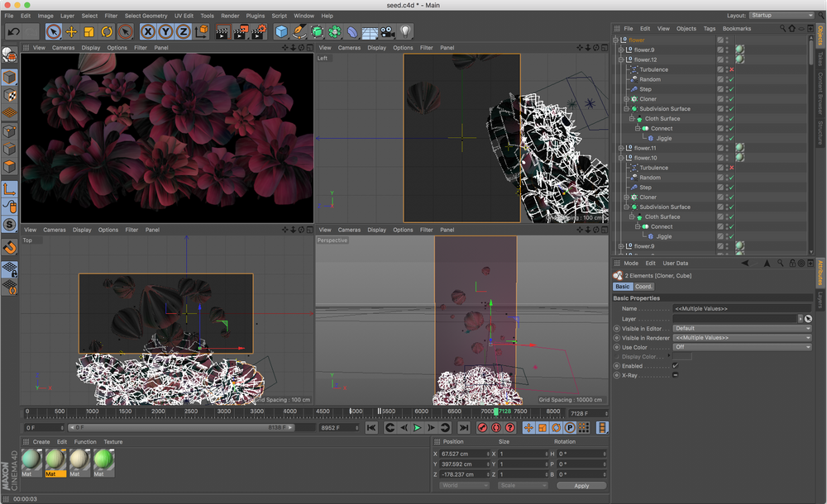The width and height of the screenshot is (827, 504).
Task: Open the Deformer capsule icon menu
Action: 352,31
